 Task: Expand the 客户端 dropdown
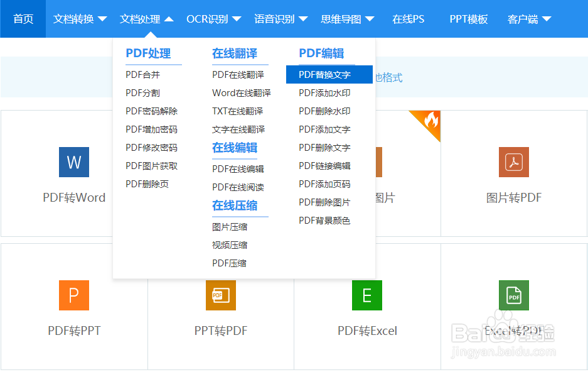(528, 19)
